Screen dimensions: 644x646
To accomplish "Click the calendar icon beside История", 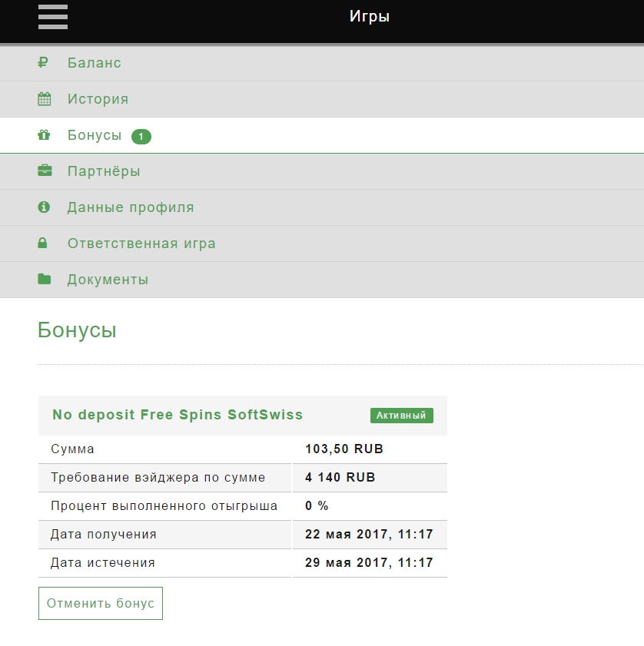I will 44,99.
